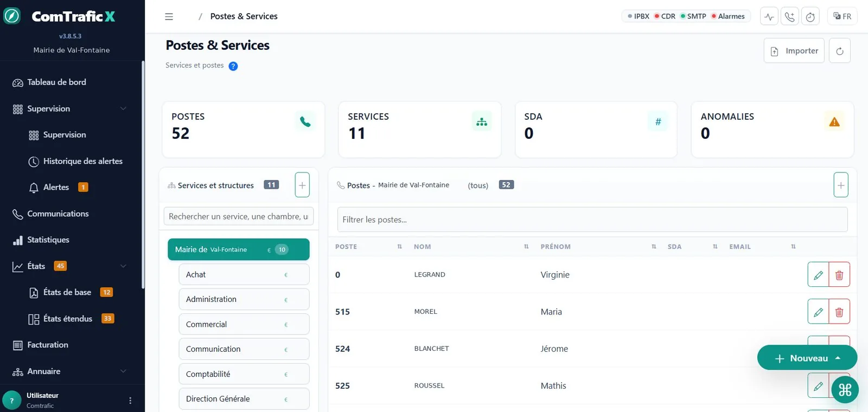Delete the LEGRAND Virginie poste
Image resolution: width=868 pixels, height=412 pixels.
pos(839,275)
